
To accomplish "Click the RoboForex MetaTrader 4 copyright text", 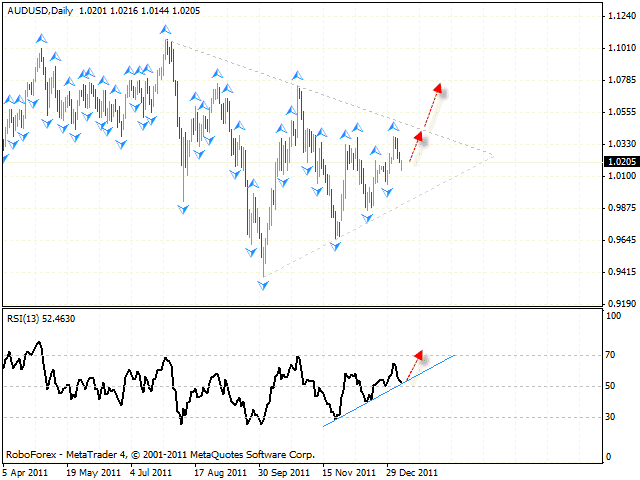I will pyautogui.click(x=160, y=453).
